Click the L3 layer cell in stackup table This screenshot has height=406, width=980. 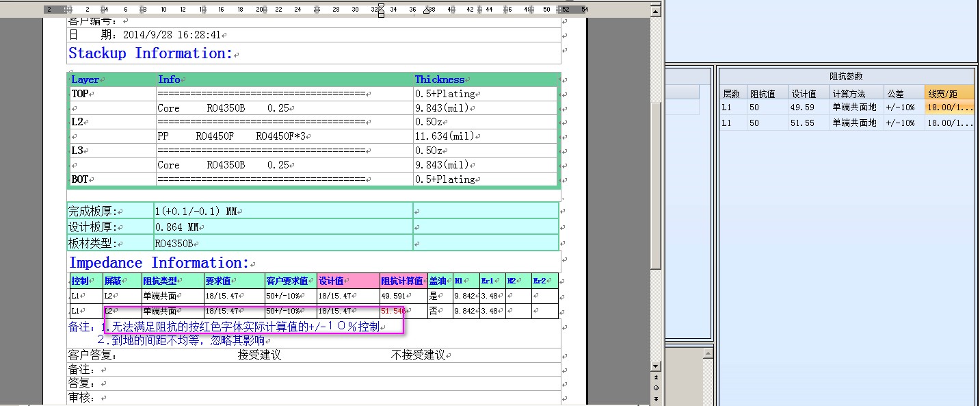pos(113,150)
